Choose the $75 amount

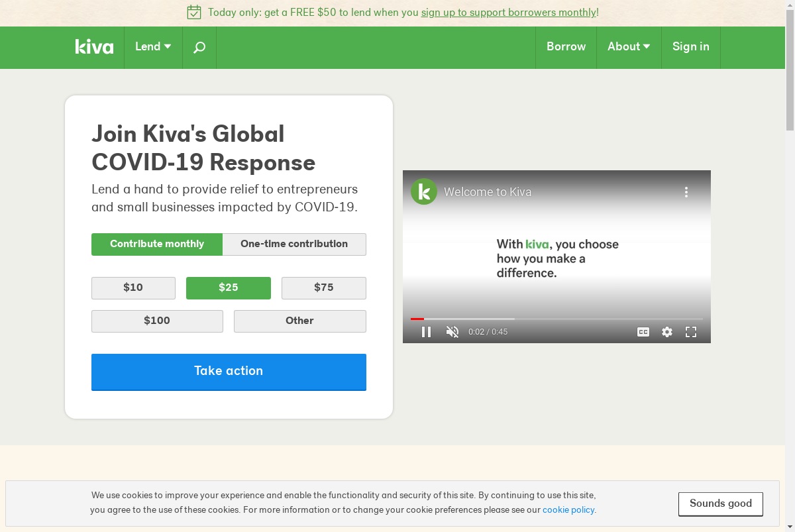(x=324, y=288)
